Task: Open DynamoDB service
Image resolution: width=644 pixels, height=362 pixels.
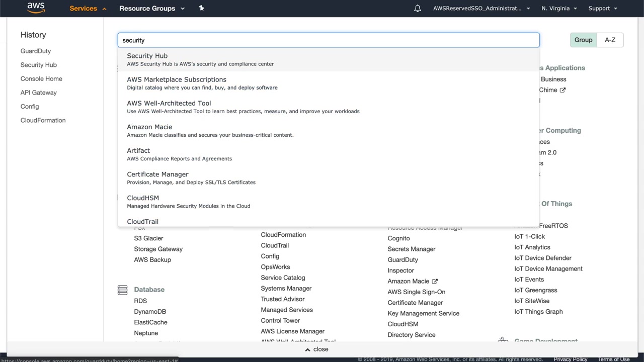Action: (150, 312)
